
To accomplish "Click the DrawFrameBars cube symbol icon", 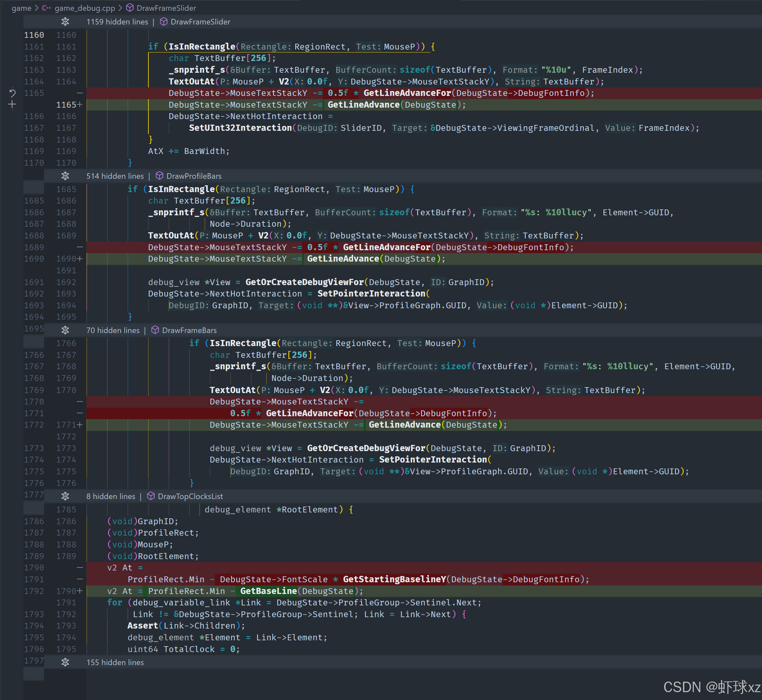I will pos(155,330).
